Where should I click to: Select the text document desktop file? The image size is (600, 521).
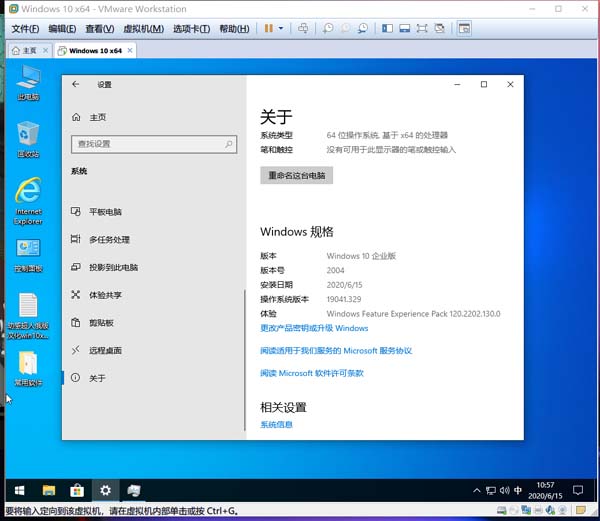tap(28, 316)
